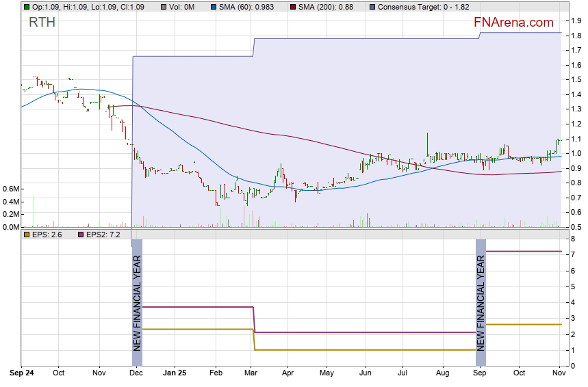
Task: Click the RTH ticker symbol label
Action: [x=42, y=23]
